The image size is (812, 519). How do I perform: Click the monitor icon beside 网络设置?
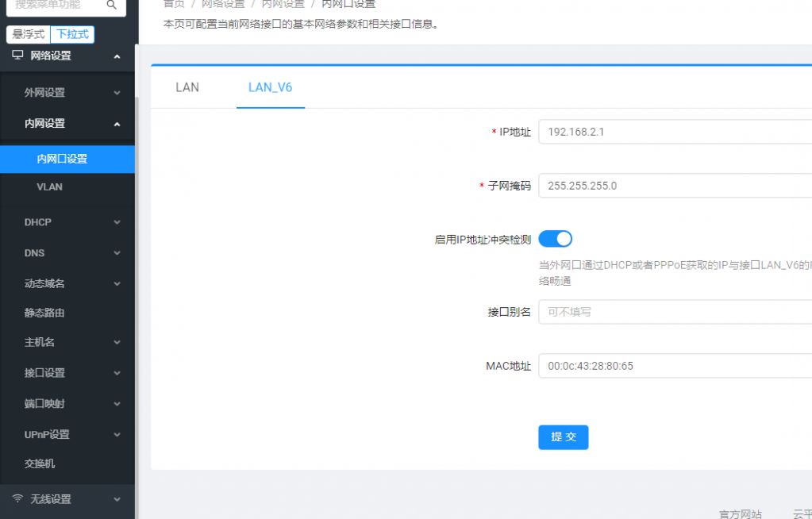tap(17, 56)
